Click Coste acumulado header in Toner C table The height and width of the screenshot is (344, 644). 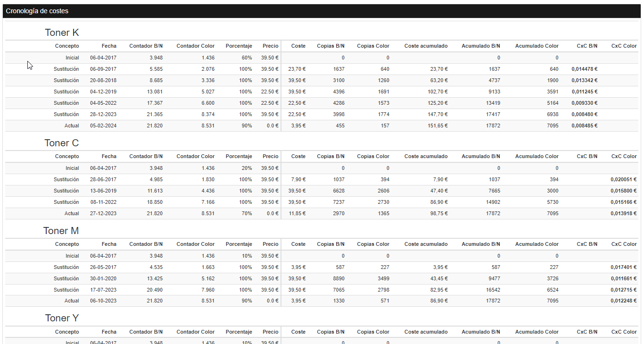(x=426, y=156)
